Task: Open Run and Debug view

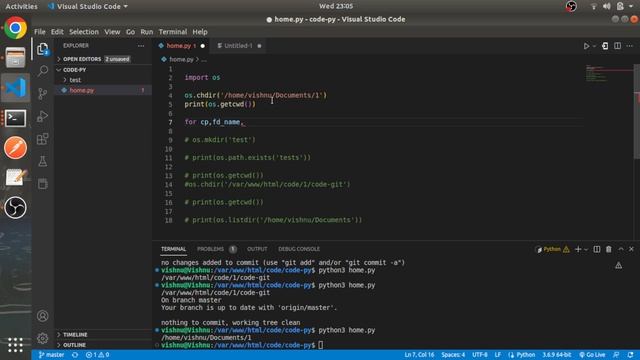Action: [x=42, y=116]
